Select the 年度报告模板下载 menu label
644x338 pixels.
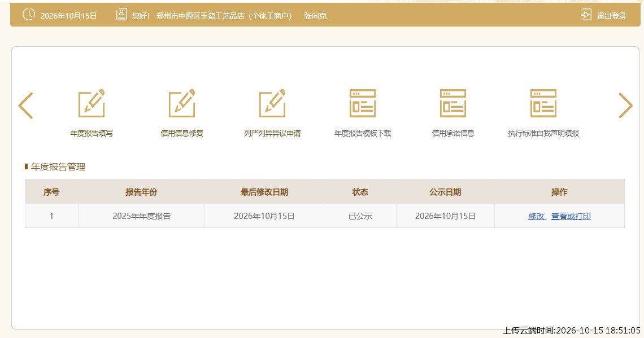[x=363, y=133]
